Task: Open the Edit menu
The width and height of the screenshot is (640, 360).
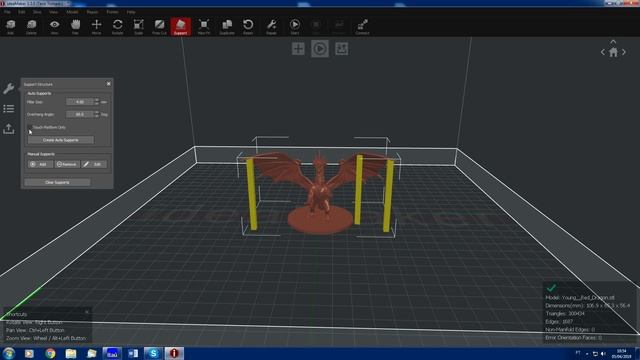Action: (22, 12)
